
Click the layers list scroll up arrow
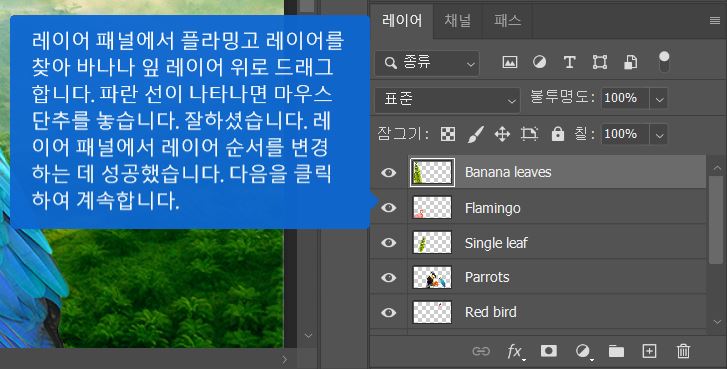click(x=717, y=167)
